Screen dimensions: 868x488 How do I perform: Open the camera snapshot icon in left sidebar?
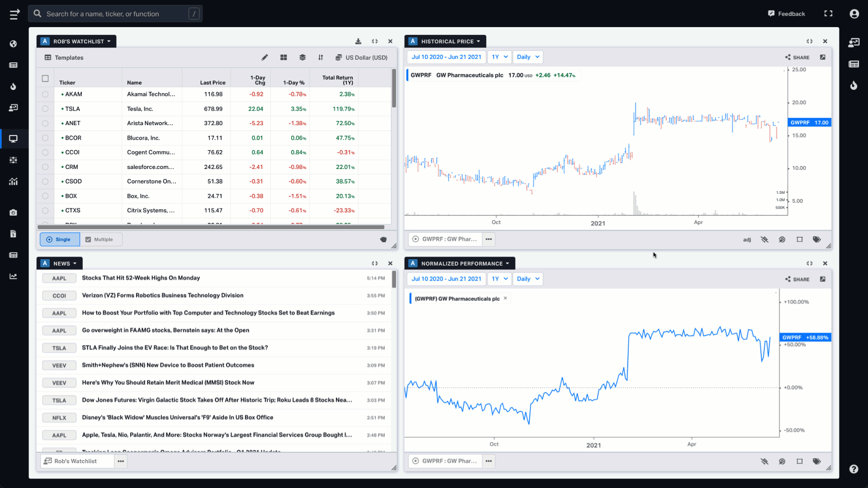pos(13,212)
